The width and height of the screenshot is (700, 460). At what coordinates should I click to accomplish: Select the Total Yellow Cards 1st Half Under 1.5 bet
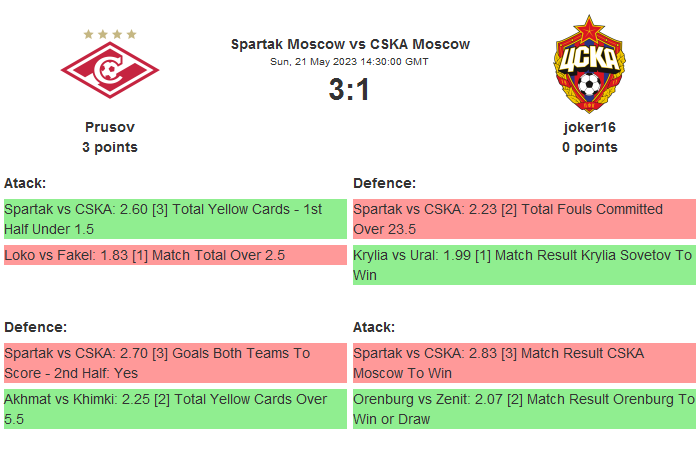175,219
